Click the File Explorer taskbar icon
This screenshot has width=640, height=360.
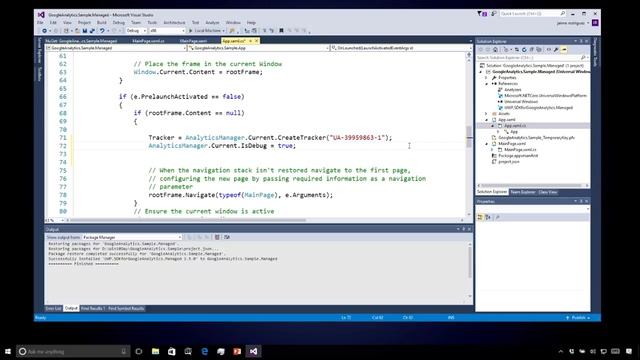(x=156, y=351)
